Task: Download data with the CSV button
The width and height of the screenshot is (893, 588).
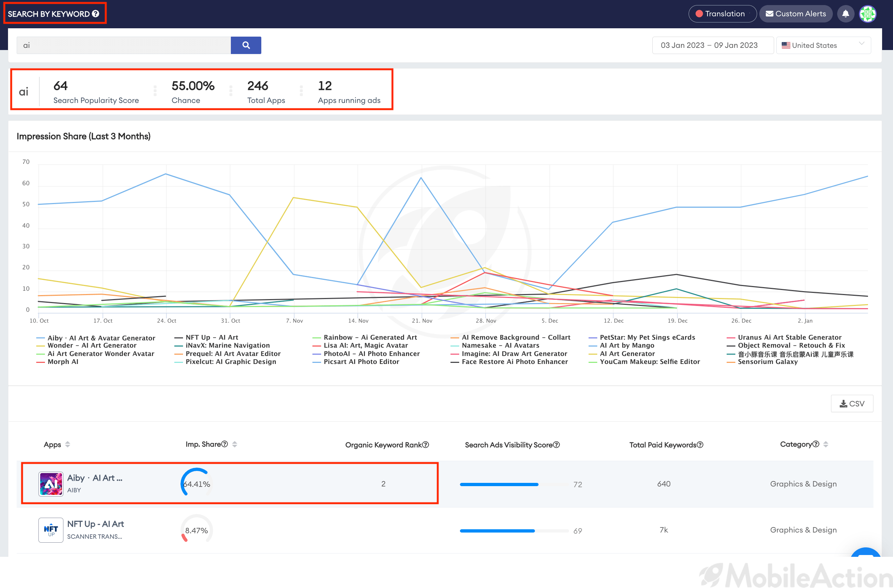Action: click(852, 403)
